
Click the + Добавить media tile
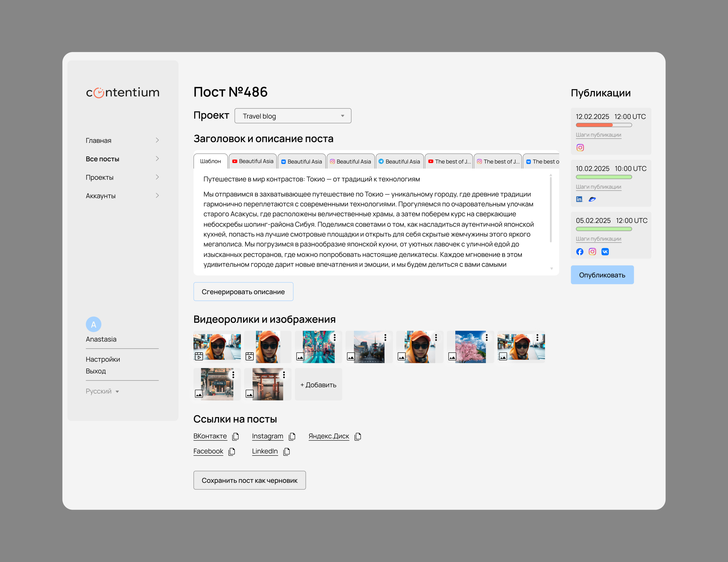(318, 384)
